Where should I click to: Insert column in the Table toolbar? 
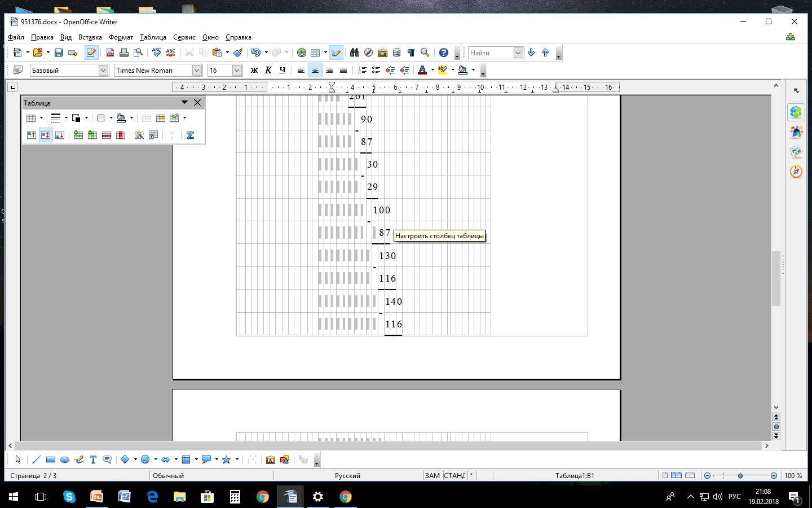point(92,135)
